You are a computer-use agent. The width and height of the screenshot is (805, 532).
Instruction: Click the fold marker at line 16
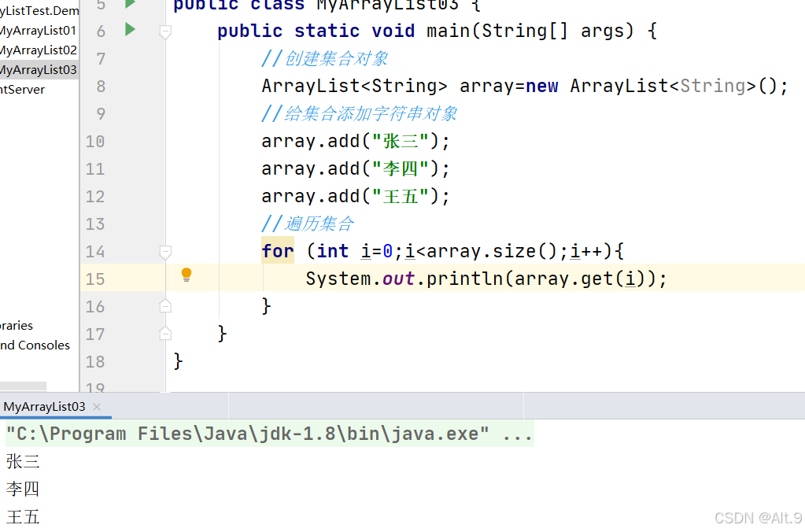[x=164, y=305]
